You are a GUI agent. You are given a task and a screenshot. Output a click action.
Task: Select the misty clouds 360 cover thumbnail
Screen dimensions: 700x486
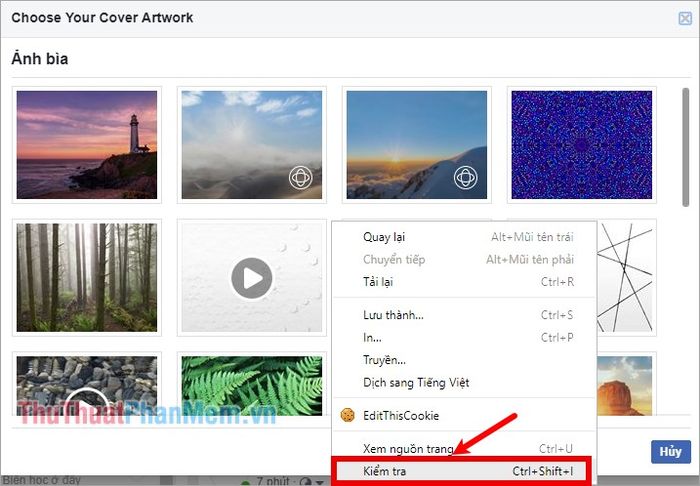(252, 145)
